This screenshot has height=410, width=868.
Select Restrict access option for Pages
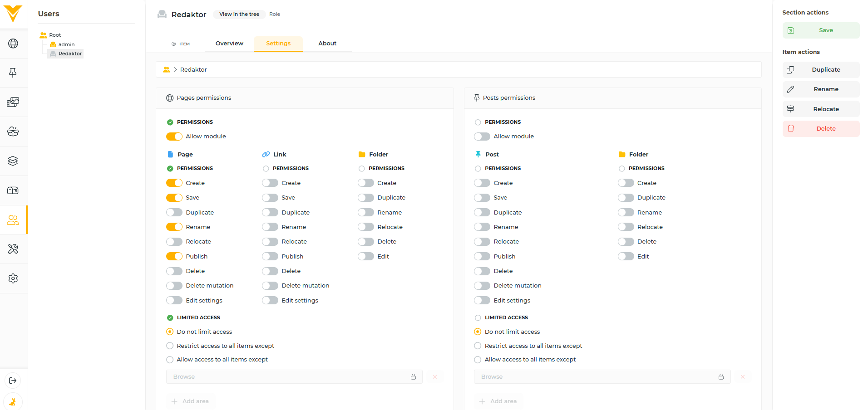pos(170,346)
